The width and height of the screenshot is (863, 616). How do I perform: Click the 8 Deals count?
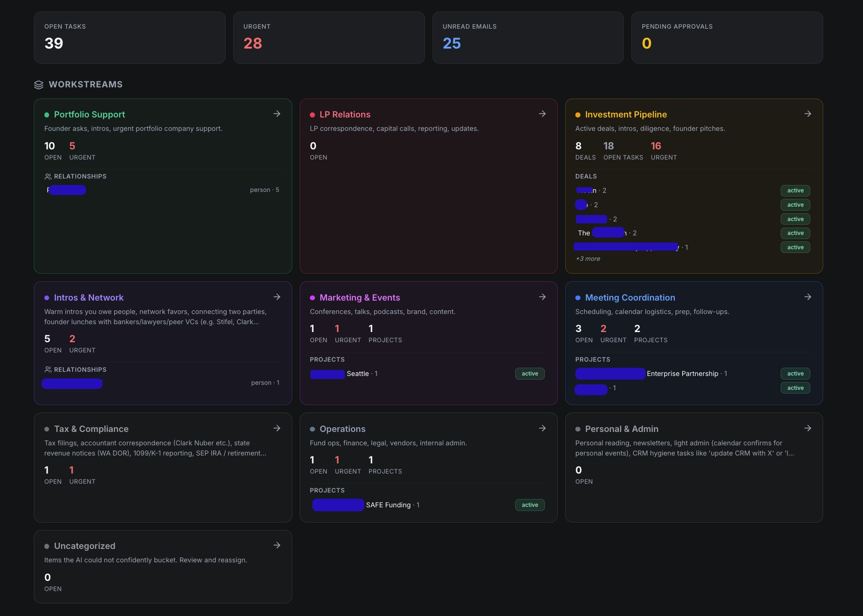coord(585,151)
